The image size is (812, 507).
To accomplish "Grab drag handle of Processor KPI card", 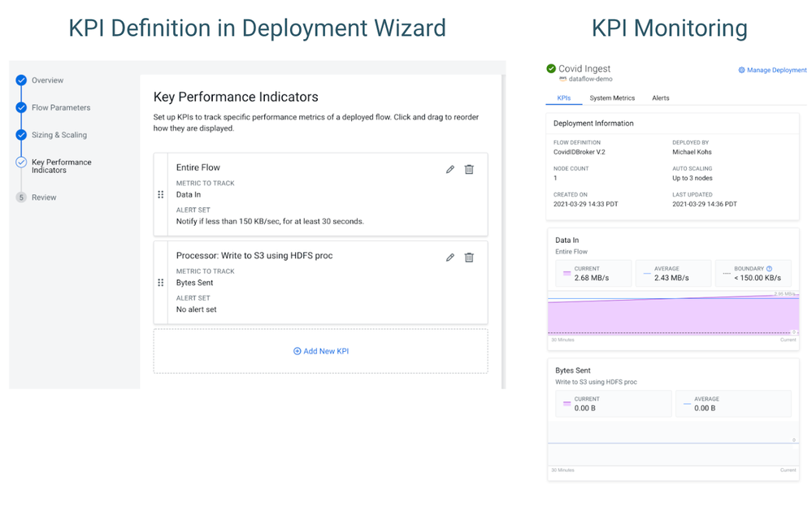I will pos(160,283).
